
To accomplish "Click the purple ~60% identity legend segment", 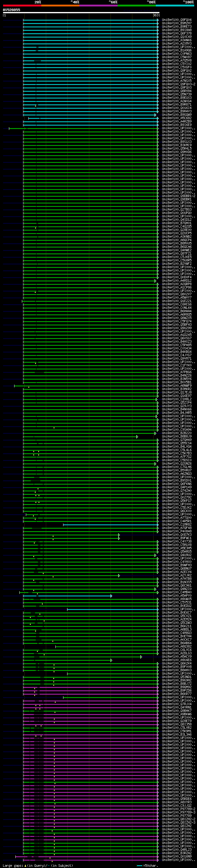I will click(98, 6).
